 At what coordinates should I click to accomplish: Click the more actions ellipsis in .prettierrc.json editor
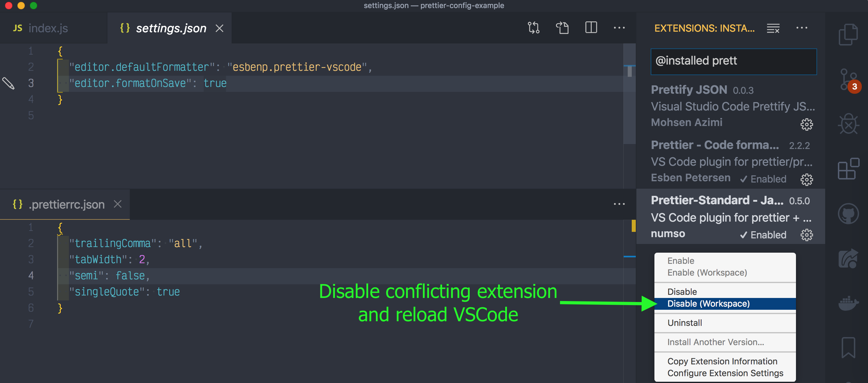(619, 204)
